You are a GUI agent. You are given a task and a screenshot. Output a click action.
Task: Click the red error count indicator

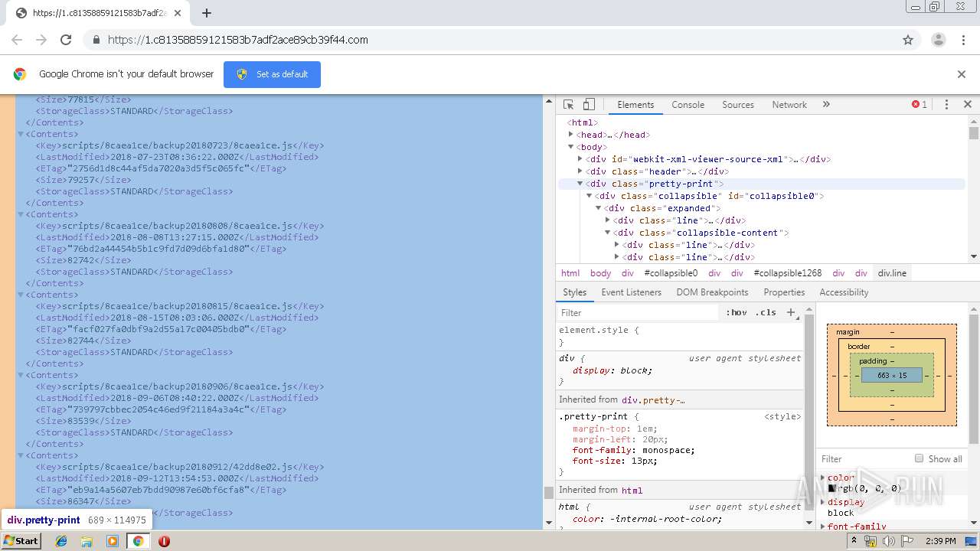pyautogui.click(x=919, y=105)
